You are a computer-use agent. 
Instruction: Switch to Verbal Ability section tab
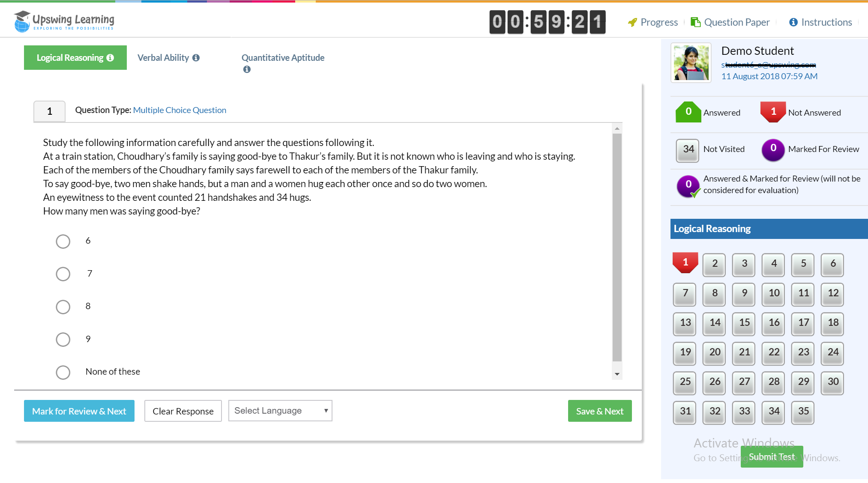click(163, 58)
